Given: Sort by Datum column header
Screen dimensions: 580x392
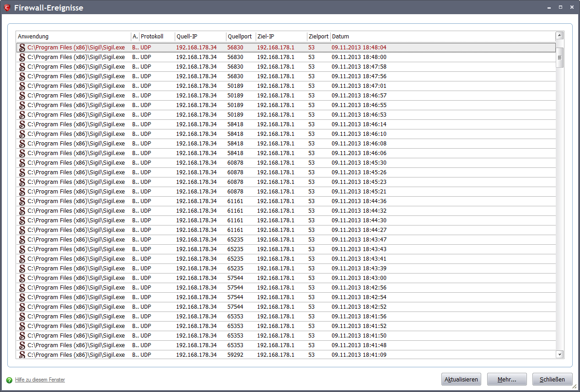Looking at the screenshot, I should 443,37.
